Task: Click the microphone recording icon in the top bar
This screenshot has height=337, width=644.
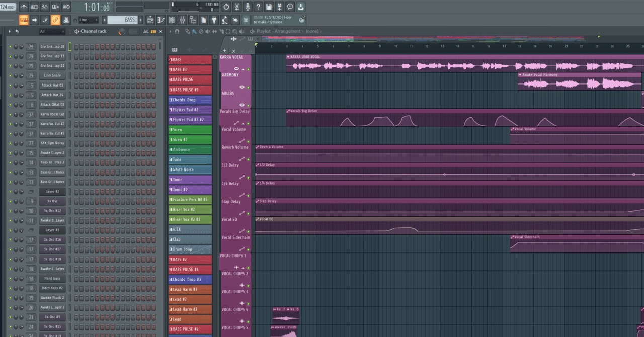Action: [247, 7]
